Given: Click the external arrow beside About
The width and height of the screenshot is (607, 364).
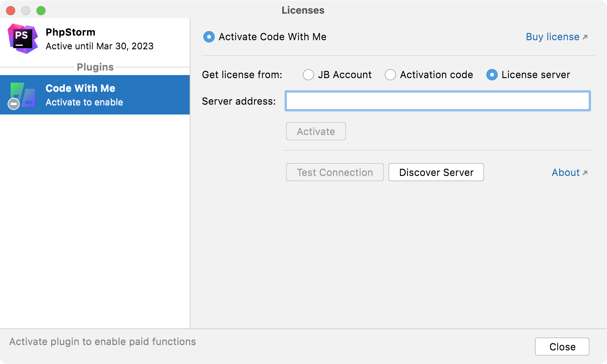Looking at the screenshot, I should [585, 173].
